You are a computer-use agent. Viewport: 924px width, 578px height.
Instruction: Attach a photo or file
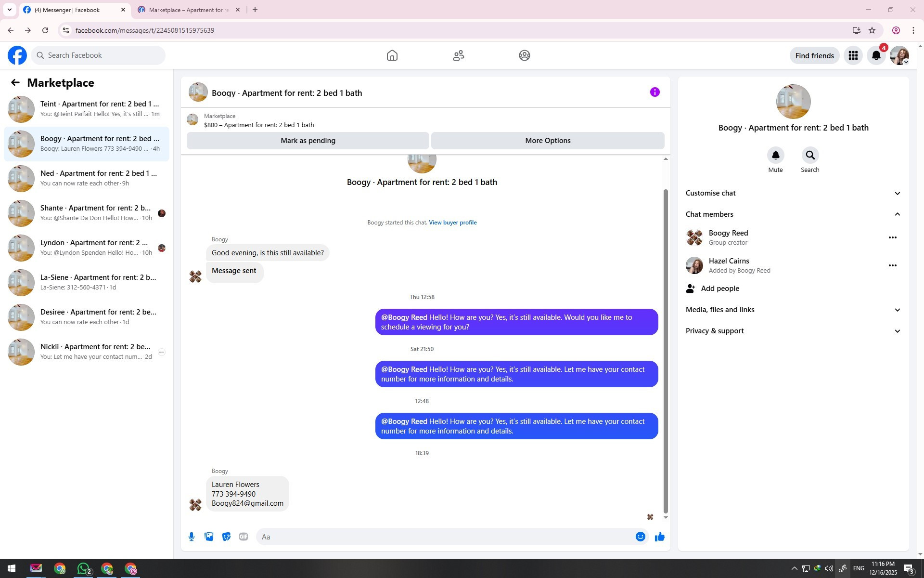tap(209, 537)
